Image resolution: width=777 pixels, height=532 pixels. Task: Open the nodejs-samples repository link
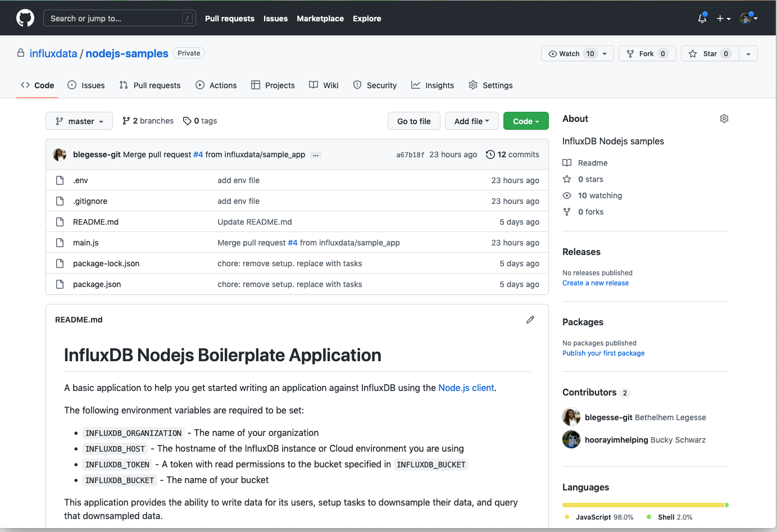click(127, 53)
